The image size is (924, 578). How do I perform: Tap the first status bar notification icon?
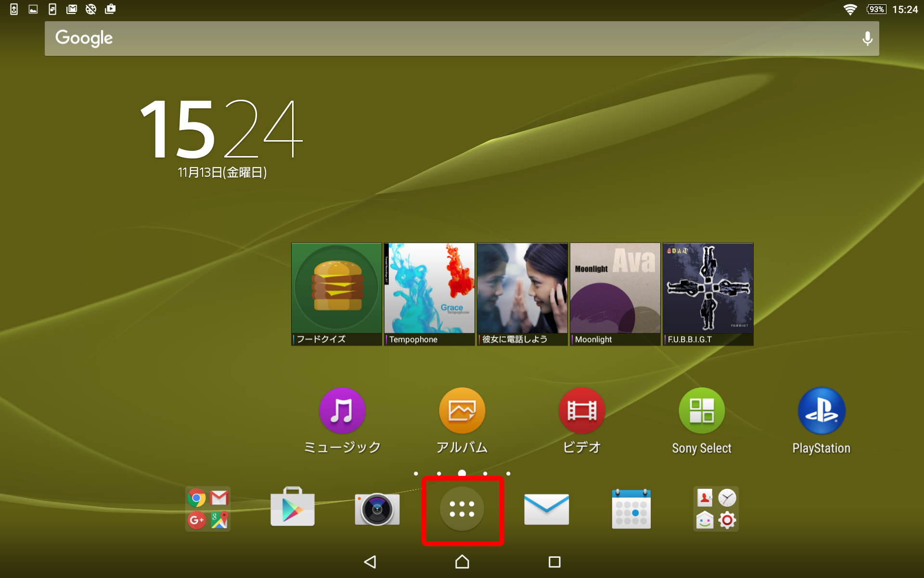click(x=14, y=9)
